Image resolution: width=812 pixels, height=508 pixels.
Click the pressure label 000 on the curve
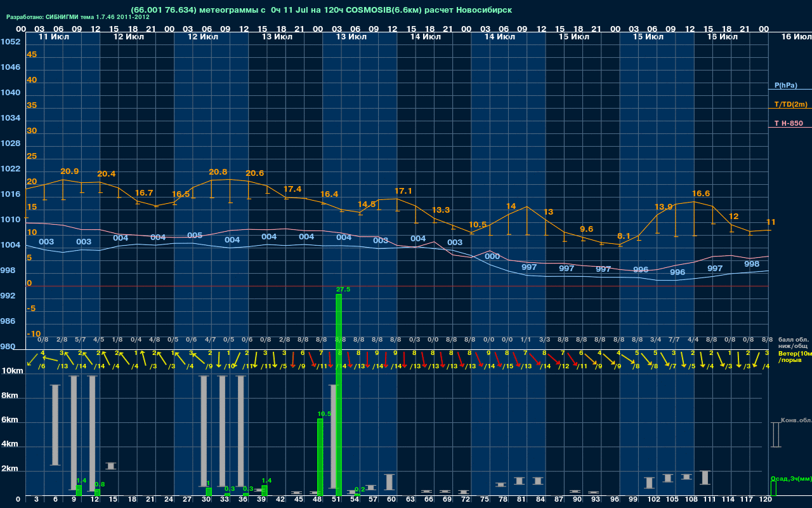tap(492, 257)
